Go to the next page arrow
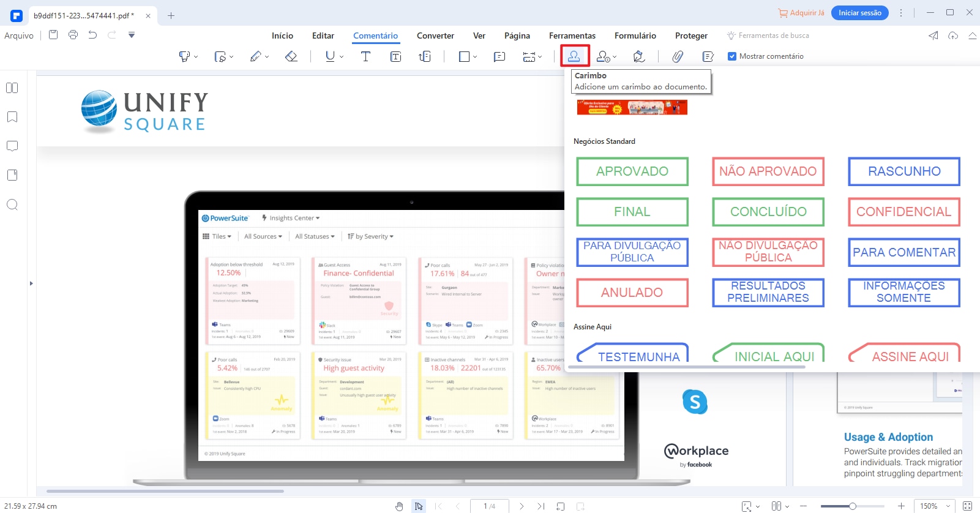 (x=522, y=506)
